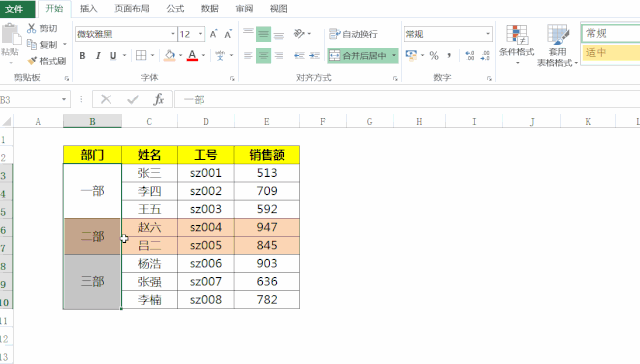Select cell containing sz004
This screenshot has height=364, width=640.
pyautogui.click(x=206, y=227)
